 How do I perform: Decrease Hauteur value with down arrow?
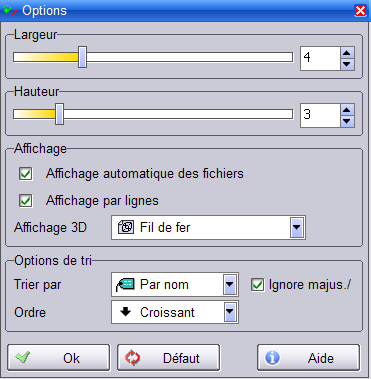pos(347,121)
